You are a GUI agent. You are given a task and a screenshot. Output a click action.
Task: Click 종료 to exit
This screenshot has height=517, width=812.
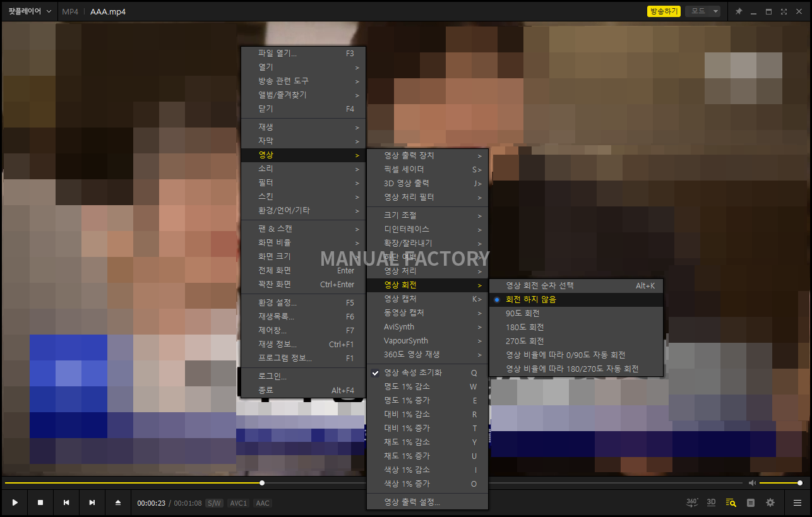point(303,390)
